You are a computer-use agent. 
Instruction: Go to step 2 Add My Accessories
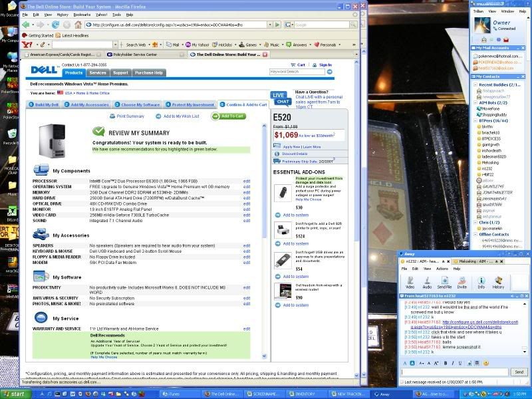(x=86, y=104)
